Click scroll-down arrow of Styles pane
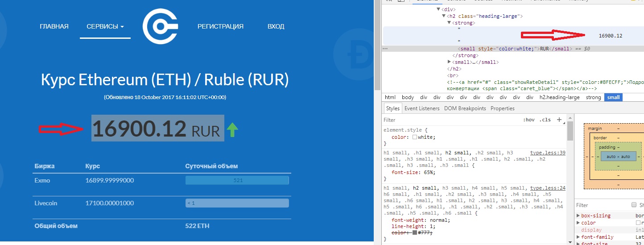Screen dimensions: 644x245 [x=570, y=242]
